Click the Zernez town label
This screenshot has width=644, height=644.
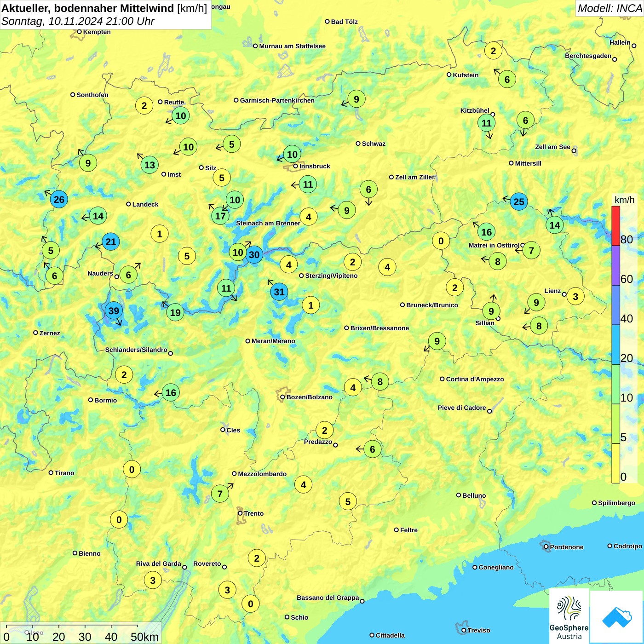click(50, 333)
